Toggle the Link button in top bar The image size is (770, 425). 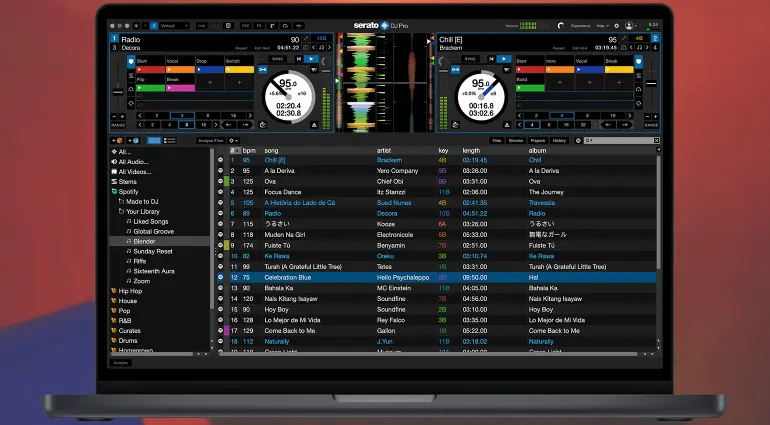tap(199, 24)
